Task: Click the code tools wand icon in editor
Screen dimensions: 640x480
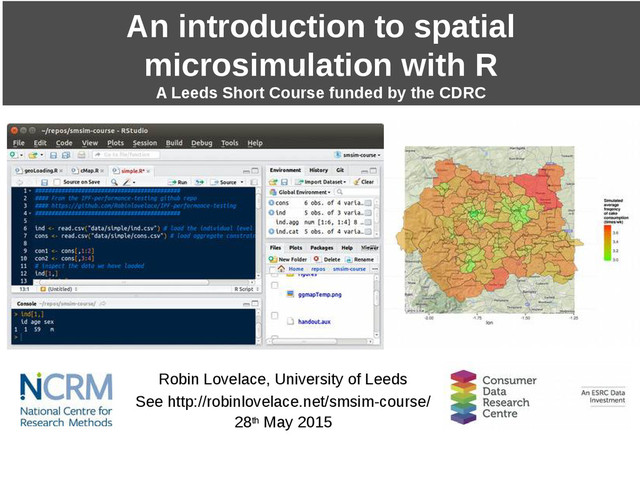Action: click(x=127, y=182)
